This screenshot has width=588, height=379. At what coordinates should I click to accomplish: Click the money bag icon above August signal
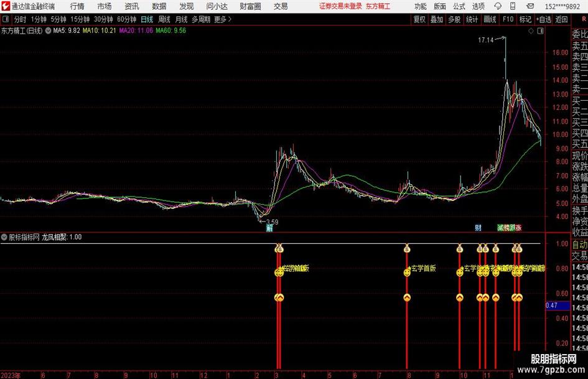(407, 248)
